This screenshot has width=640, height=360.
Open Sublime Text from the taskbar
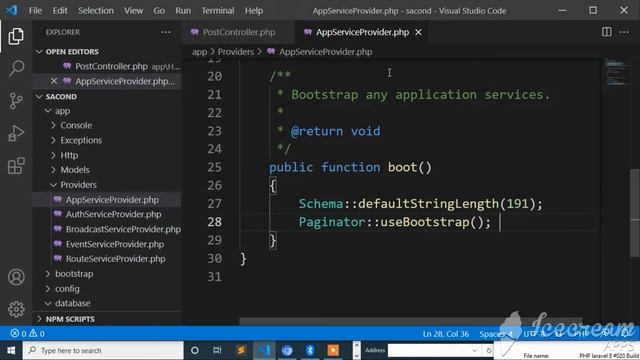241,351
